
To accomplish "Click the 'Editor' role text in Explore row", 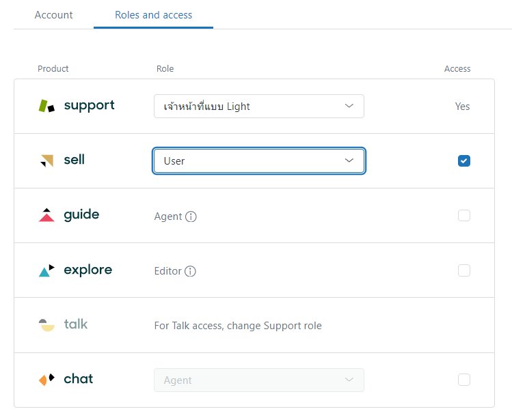I will click(168, 271).
